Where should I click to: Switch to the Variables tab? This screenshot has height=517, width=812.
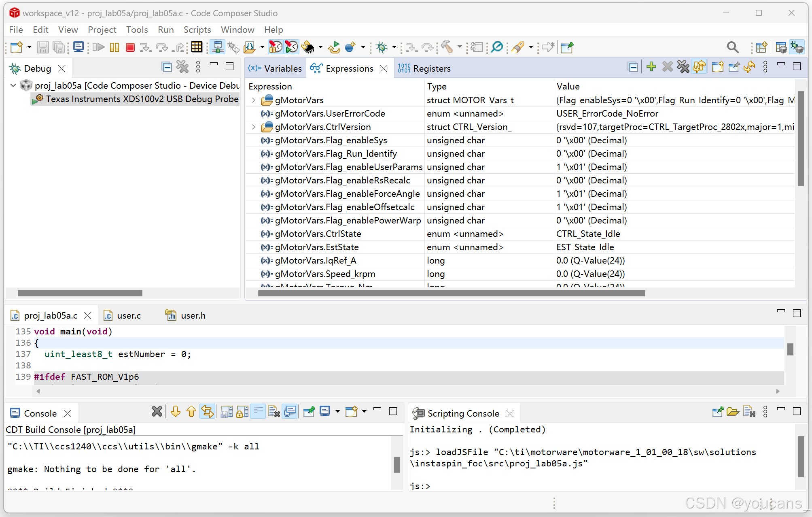pos(275,68)
